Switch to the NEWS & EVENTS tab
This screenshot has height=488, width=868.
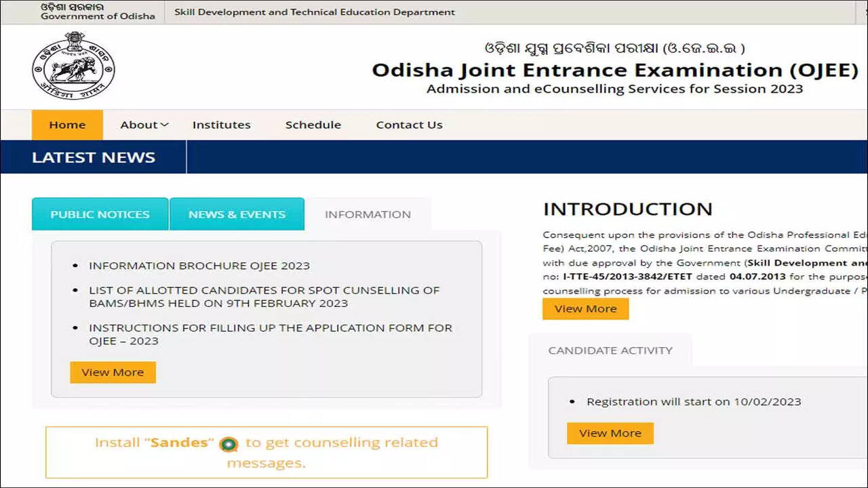click(237, 214)
